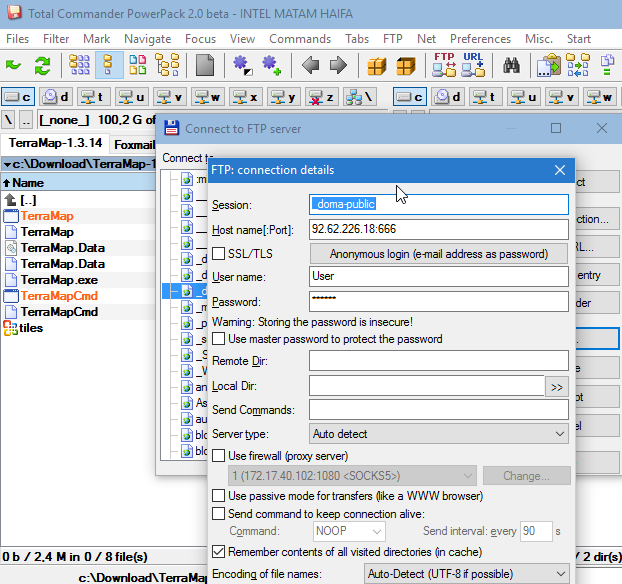Open Encoding of file names dropdown
This screenshot has height=584, width=622.
(466, 574)
